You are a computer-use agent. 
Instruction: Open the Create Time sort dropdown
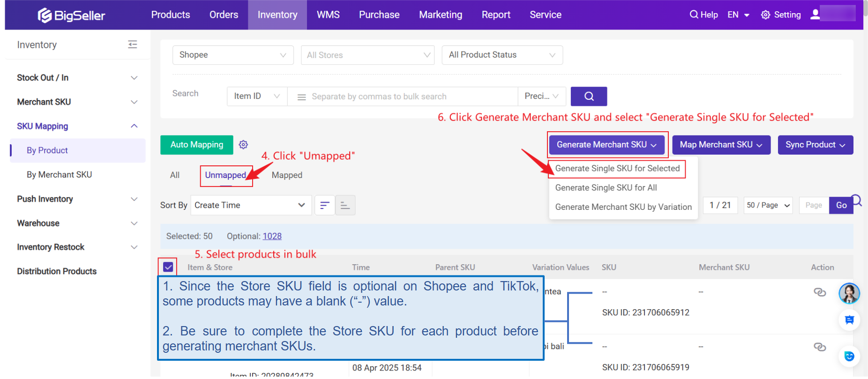pyautogui.click(x=251, y=205)
